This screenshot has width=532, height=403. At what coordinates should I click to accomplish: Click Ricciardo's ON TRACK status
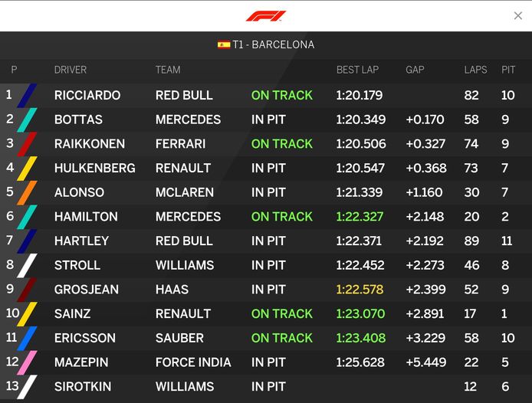coord(281,96)
